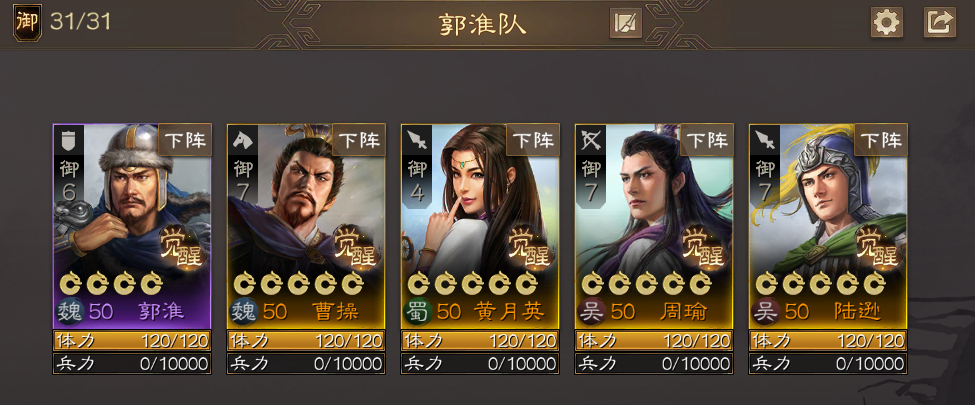Click the 郭淮队 team title
975x405 pixels.
tap(483, 24)
